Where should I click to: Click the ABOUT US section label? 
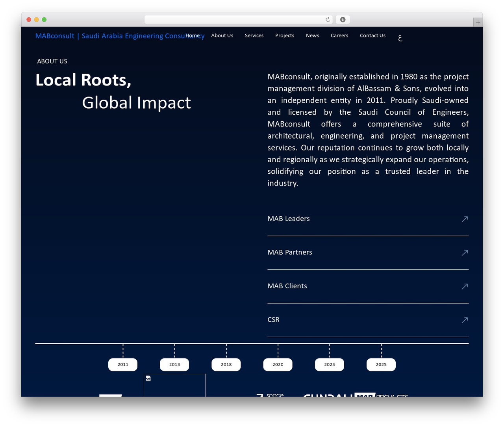click(52, 61)
